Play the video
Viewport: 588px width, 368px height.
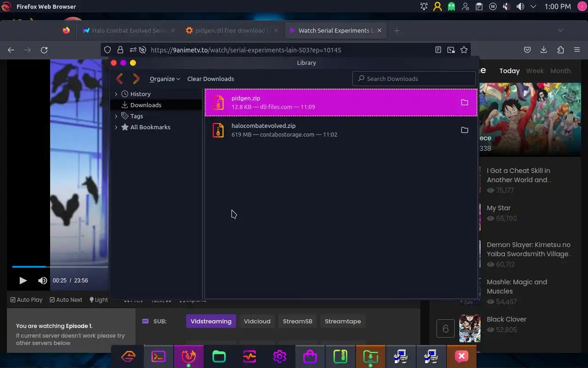pos(23,281)
